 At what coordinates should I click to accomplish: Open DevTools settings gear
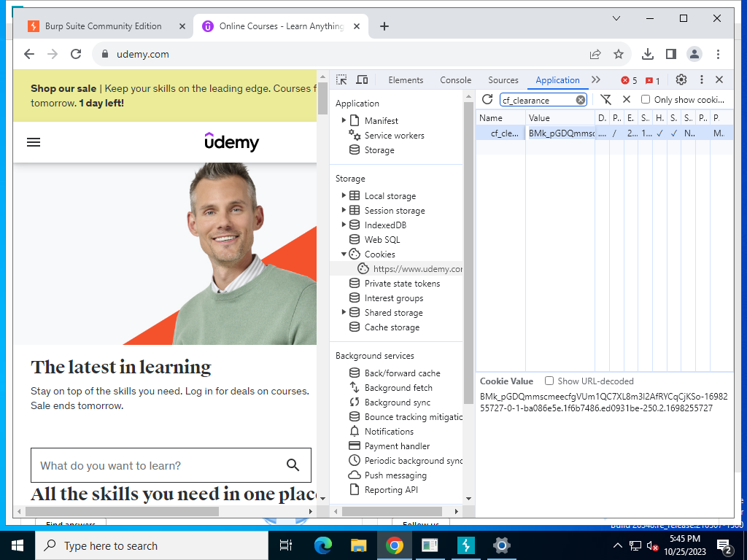pos(681,79)
